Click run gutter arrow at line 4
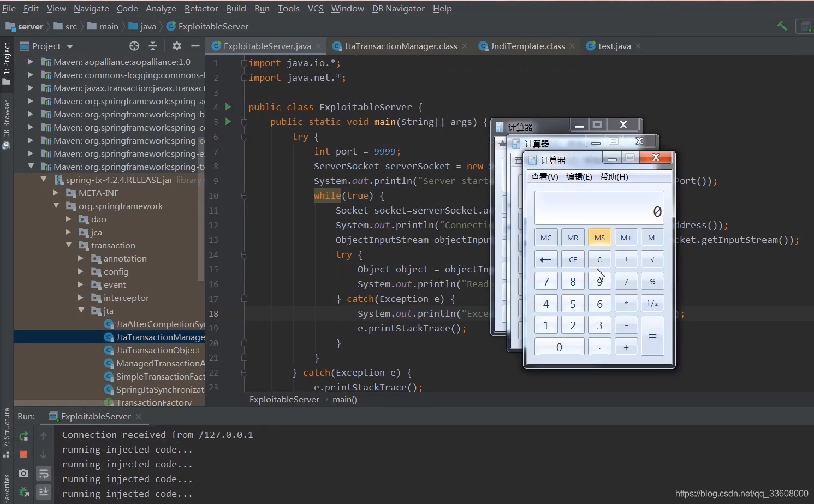 [x=228, y=107]
